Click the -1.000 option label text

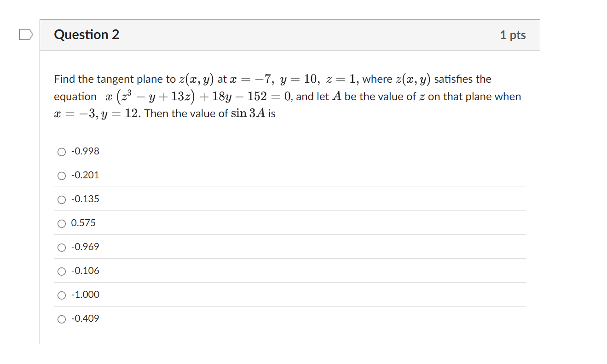(86, 294)
